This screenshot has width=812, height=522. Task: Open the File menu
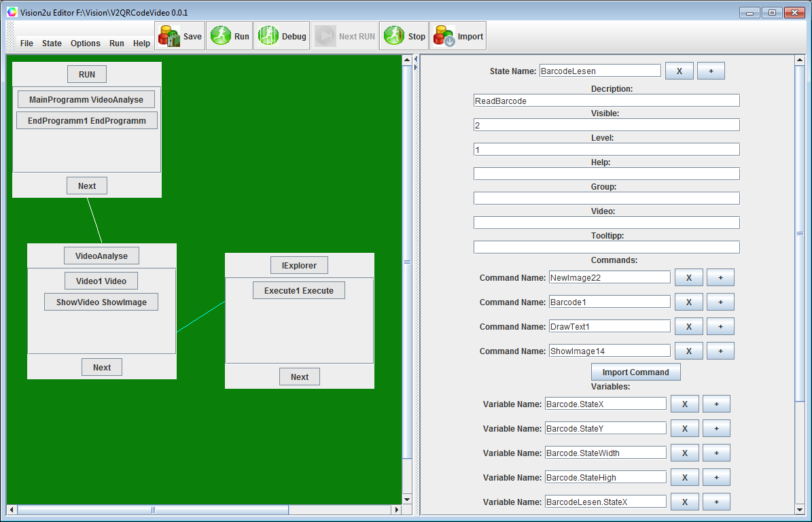(27, 43)
